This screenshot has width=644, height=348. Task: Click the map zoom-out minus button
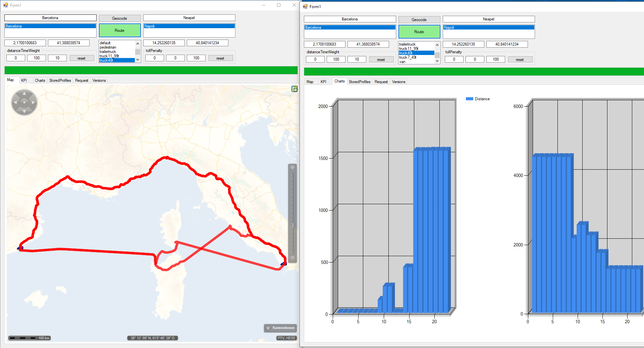(292, 258)
